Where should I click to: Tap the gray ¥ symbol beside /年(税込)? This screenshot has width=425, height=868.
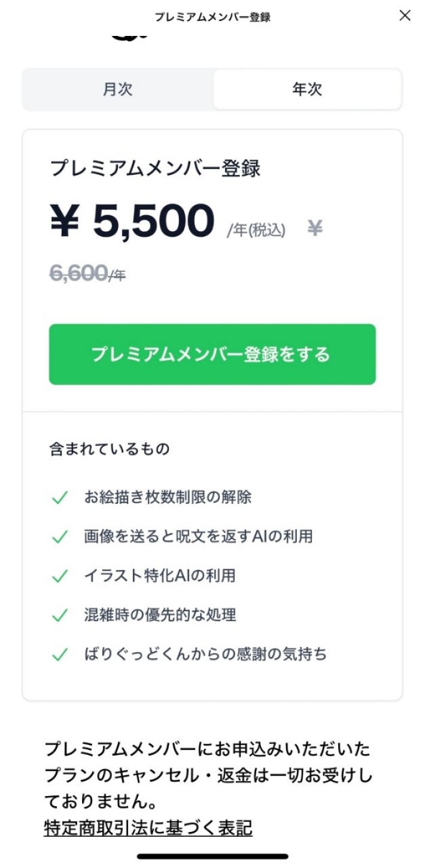point(315,229)
